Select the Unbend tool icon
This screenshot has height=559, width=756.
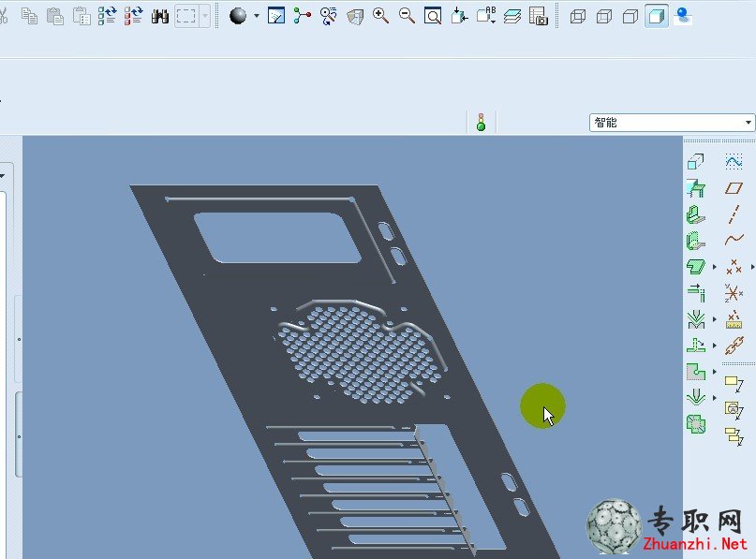[696, 345]
